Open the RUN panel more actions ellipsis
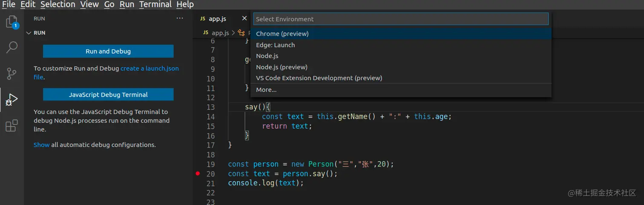Screen dimensions: 644x205 tap(180, 18)
